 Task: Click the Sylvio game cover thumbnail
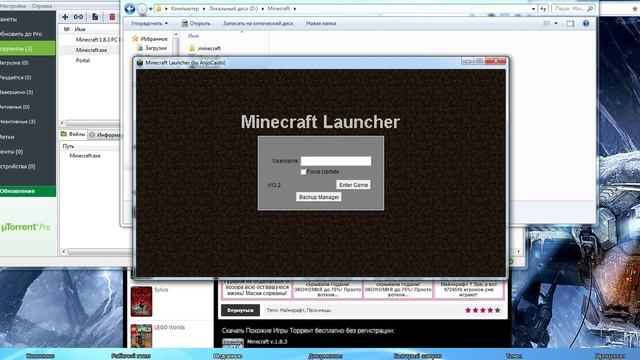coord(141,302)
